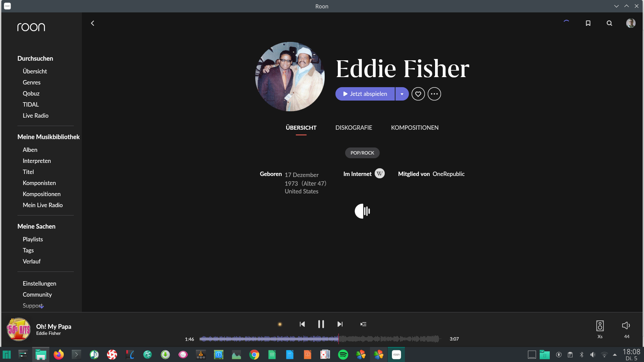Open the WiFi network tray icon
Viewport: 644px width, 362px height.
pos(604,355)
